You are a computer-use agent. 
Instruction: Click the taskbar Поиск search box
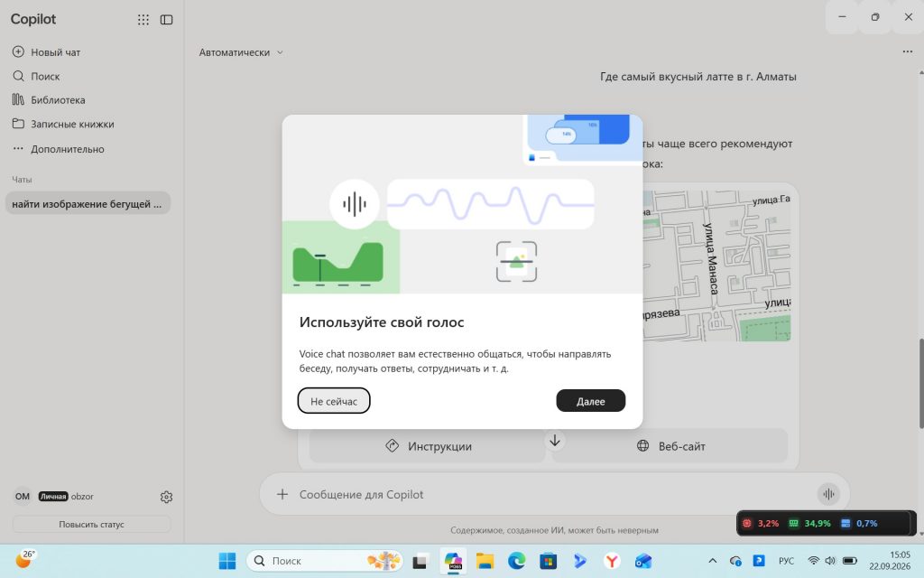click(x=324, y=560)
